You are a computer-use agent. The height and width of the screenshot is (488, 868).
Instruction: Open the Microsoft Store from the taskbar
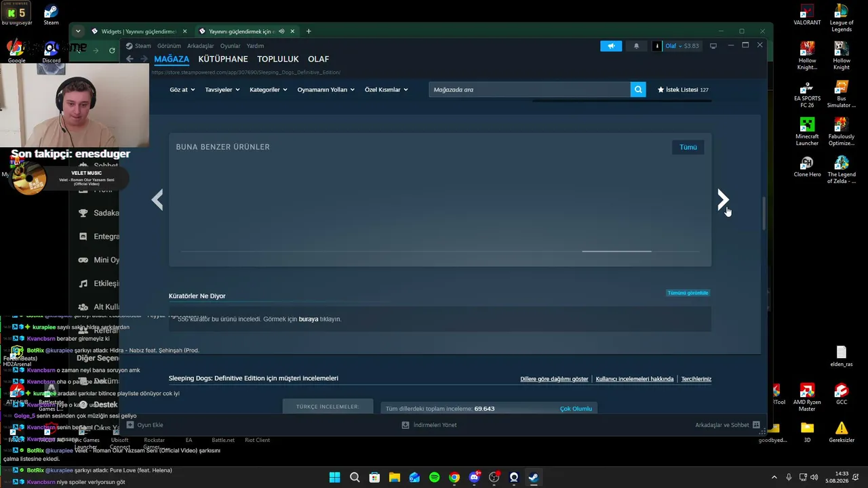[x=374, y=477]
